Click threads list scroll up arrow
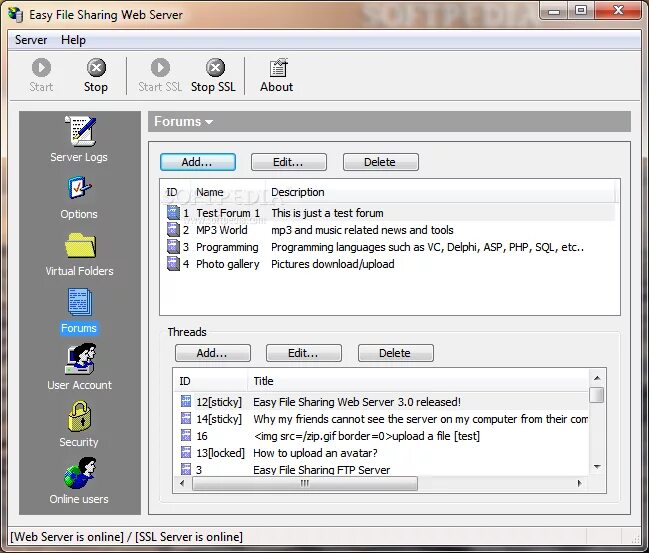Viewport: 649px width, 553px height. point(597,378)
